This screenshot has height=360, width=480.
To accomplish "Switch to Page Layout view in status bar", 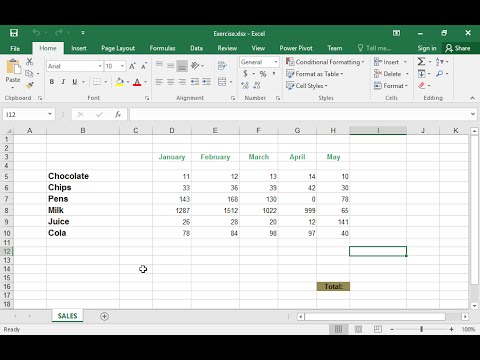I will click(358, 329).
